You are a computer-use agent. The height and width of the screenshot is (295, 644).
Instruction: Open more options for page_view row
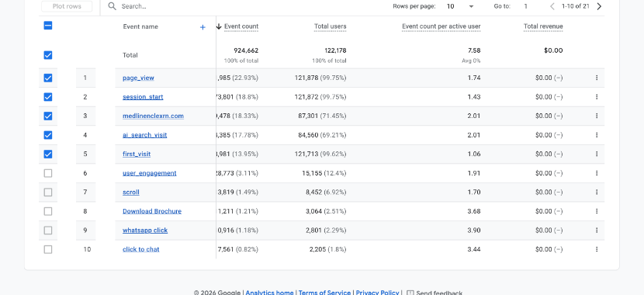(597, 78)
